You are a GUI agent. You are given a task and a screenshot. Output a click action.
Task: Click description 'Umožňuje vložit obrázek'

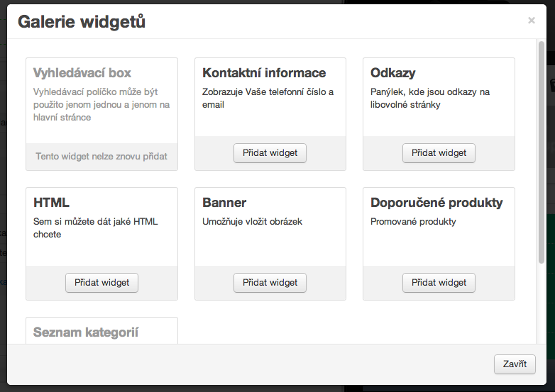coord(252,222)
